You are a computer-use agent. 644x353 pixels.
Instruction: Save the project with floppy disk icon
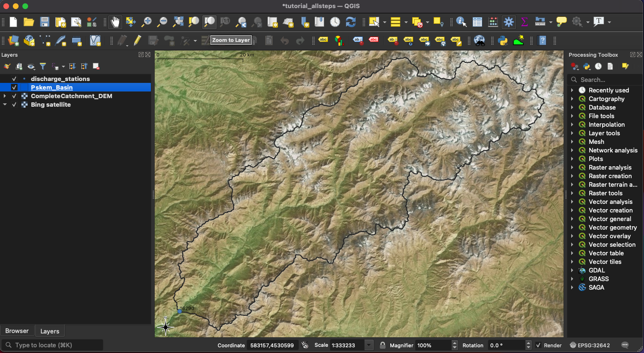(x=45, y=22)
